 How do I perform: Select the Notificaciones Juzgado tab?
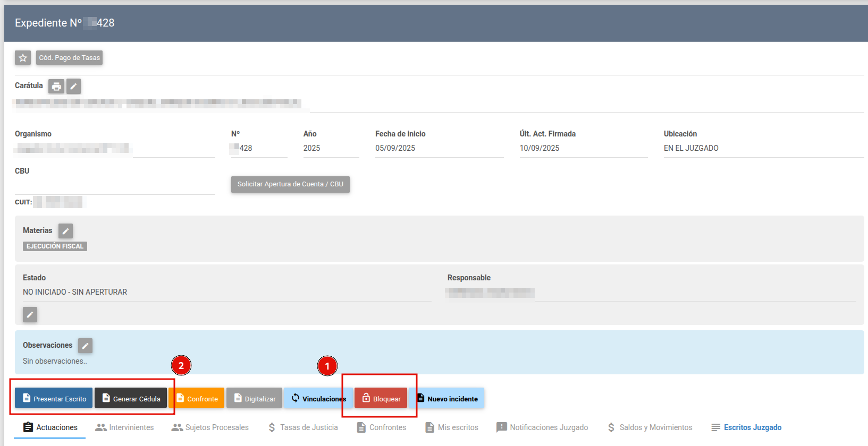pyautogui.click(x=542, y=427)
